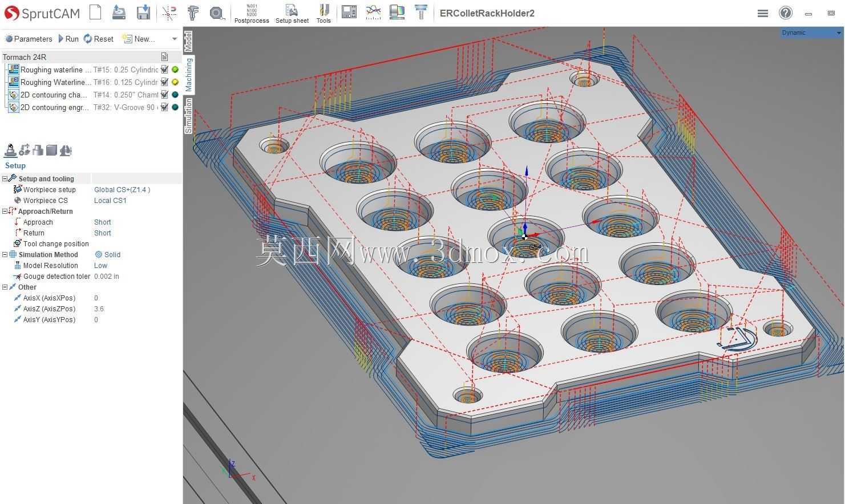Create New operation
The height and width of the screenshot is (504, 845).
coord(139,39)
